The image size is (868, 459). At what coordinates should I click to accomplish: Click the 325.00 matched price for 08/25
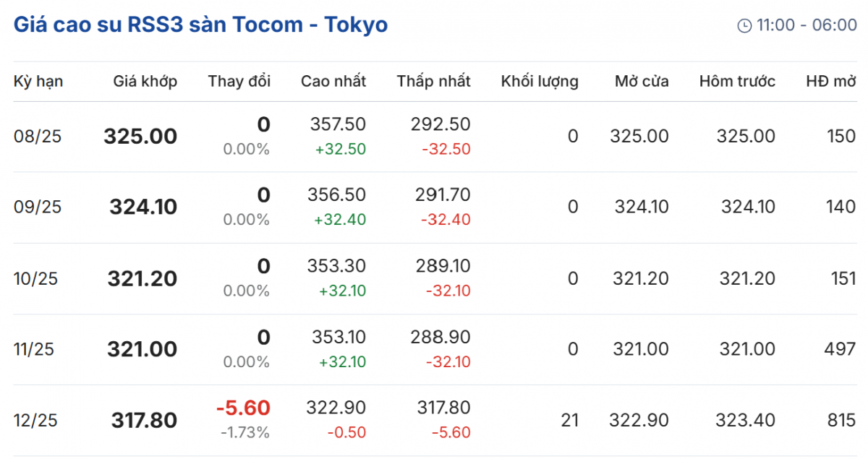point(140,137)
